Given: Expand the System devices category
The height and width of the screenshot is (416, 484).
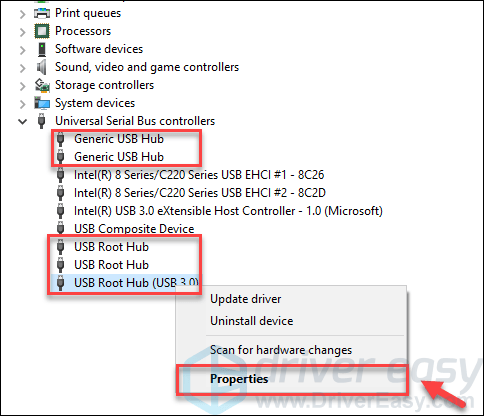Looking at the screenshot, I should (x=22, y=104).
